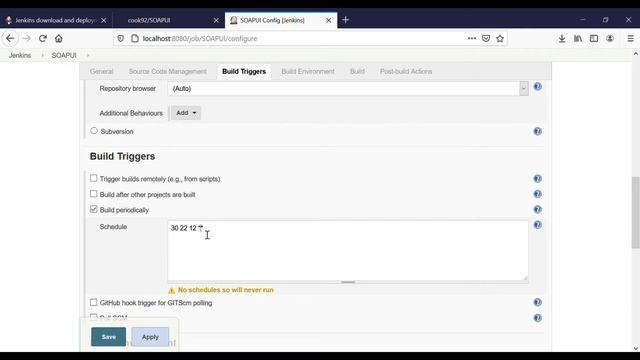Close the cook92/SOAPUI browser tab
Viewport: 640px width, 360px height.
[x=216, y=20]
